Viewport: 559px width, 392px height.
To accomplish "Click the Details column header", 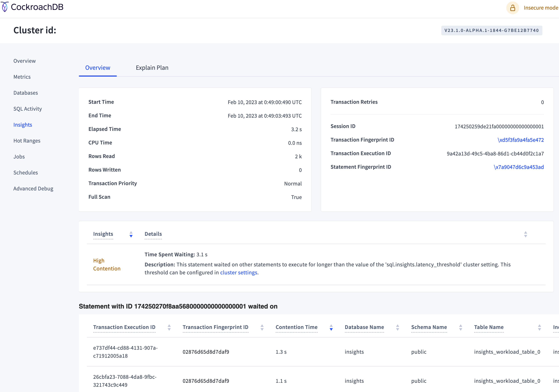I will click(153, 234).
